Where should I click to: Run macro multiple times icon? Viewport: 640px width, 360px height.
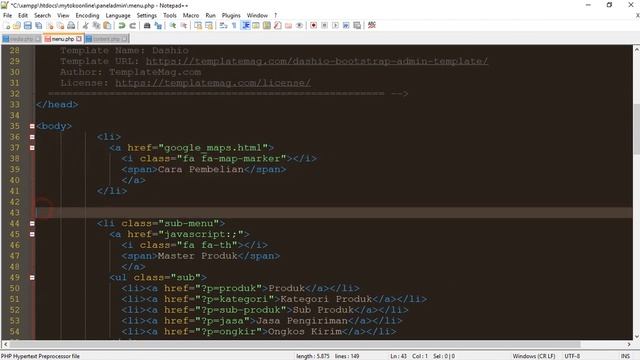tap(346, 25)
